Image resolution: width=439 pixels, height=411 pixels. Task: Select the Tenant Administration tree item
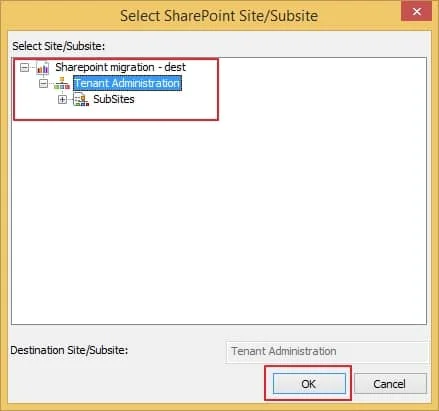[x=127, y=83]
